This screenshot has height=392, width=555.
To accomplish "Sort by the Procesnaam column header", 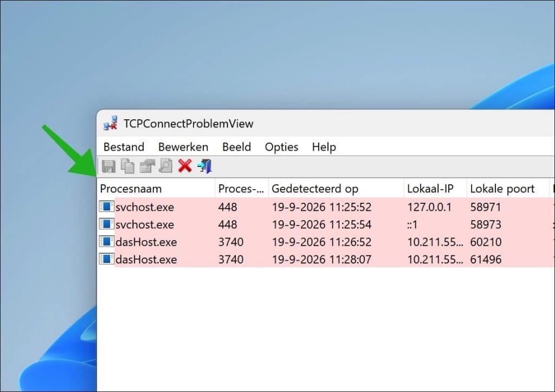I will [x=156, y=189].
